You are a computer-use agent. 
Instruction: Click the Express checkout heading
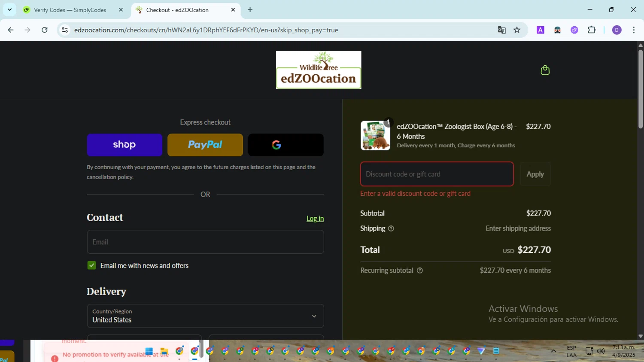[205, 122]
